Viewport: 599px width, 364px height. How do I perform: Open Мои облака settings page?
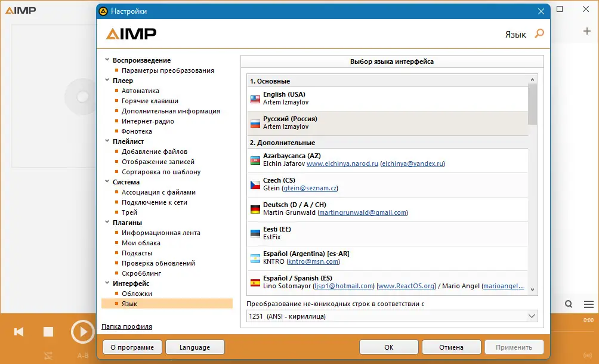tap(141, 242)
